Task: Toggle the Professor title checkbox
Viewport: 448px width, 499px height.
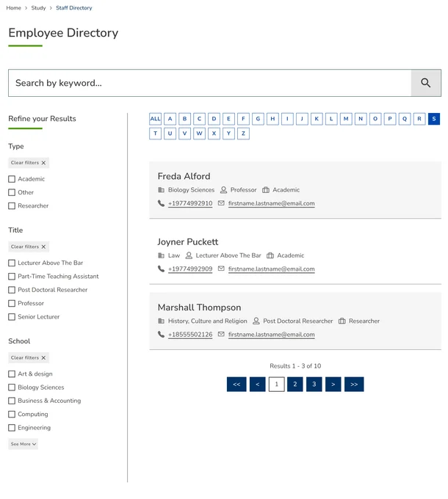Action: point(12,303)
